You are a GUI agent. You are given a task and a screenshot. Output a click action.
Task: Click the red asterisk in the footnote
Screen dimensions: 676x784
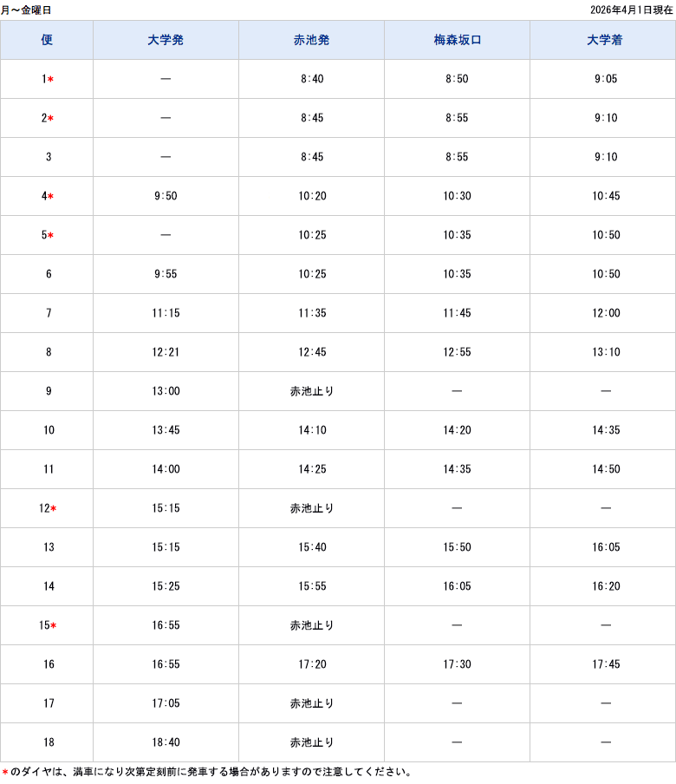(5, 773)
